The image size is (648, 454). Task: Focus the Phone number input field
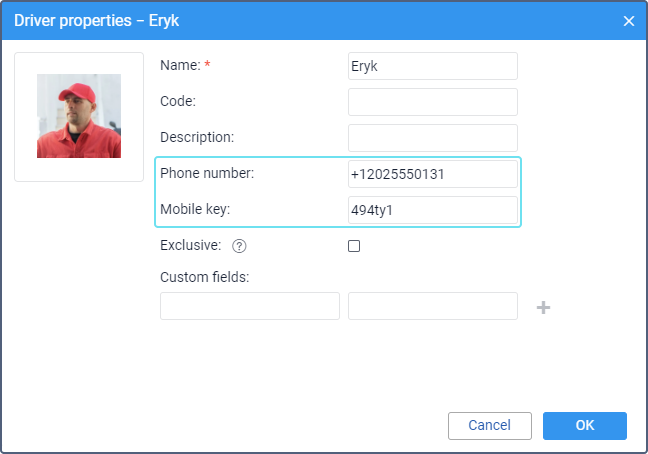tap(432, 174)
